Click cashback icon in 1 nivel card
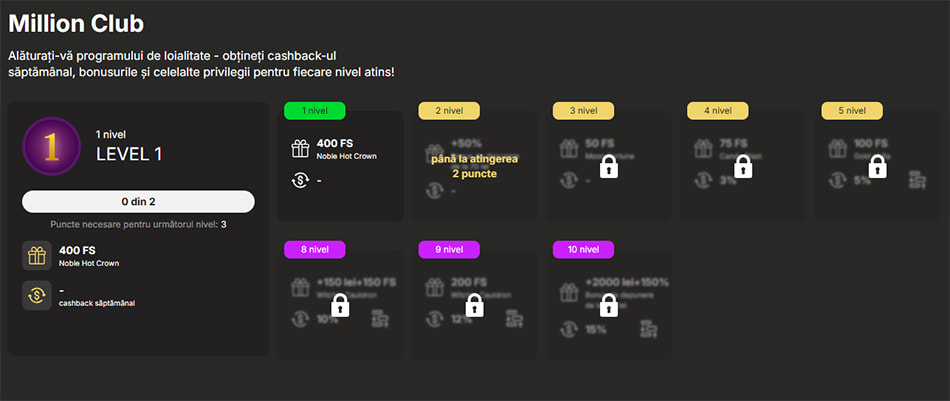The height and width of the screenshot is (401, 950). [x=301, y=181]
